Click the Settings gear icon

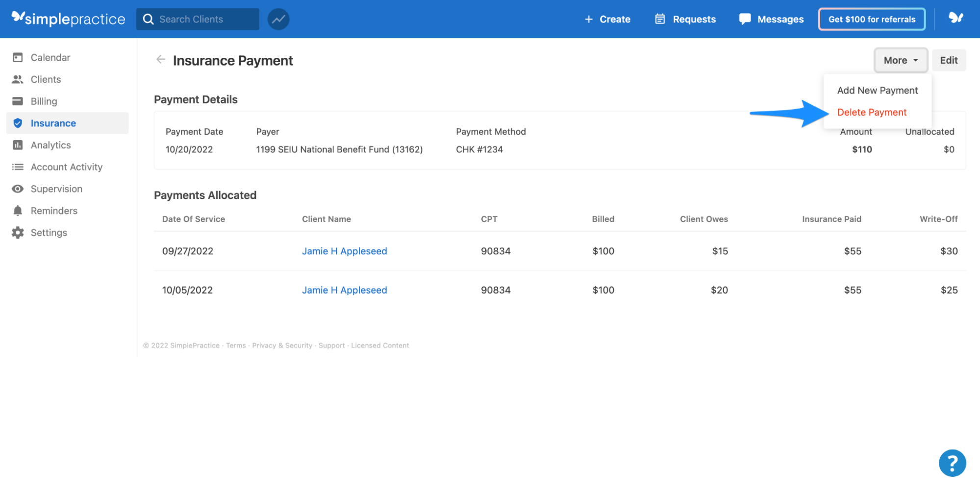(x=18, y=233)
